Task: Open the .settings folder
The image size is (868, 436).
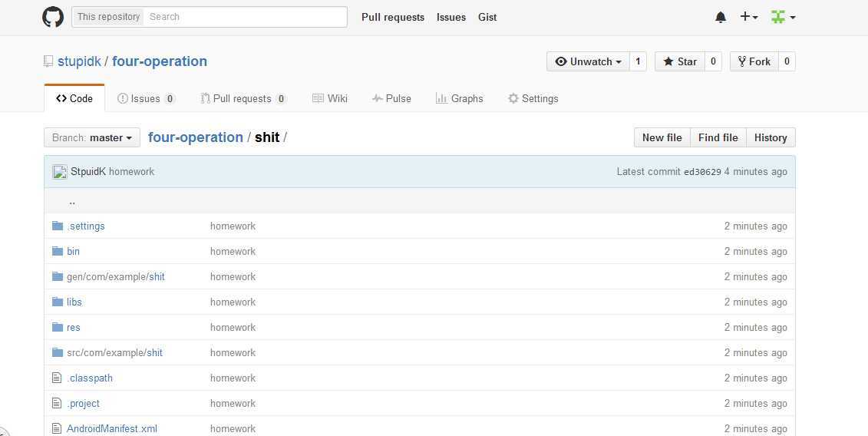Action: pos(86,226)
